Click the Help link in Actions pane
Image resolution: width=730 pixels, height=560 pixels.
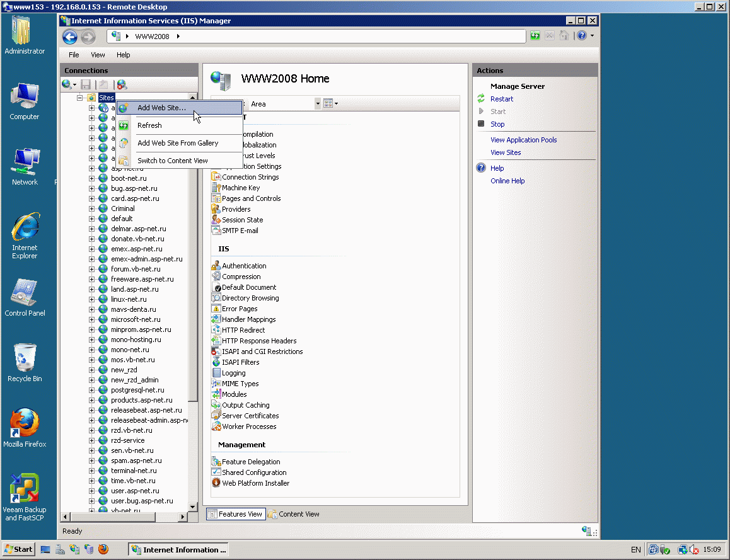497,168
